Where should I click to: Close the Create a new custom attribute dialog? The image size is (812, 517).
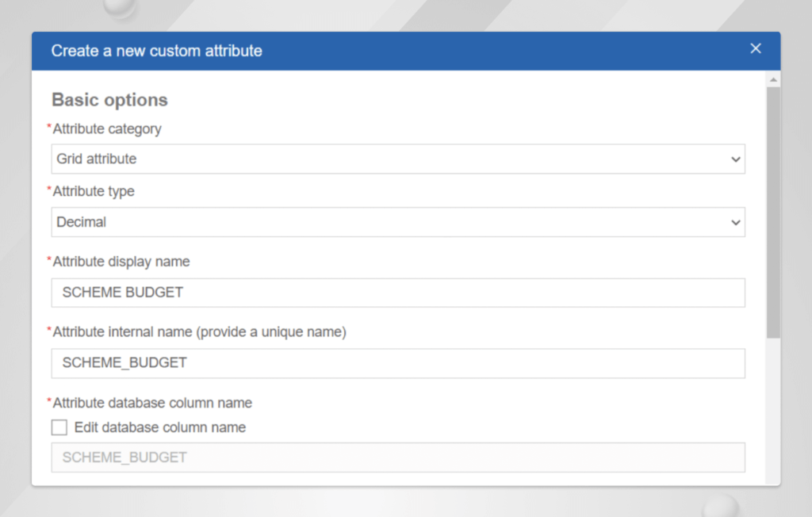point(755,49)
